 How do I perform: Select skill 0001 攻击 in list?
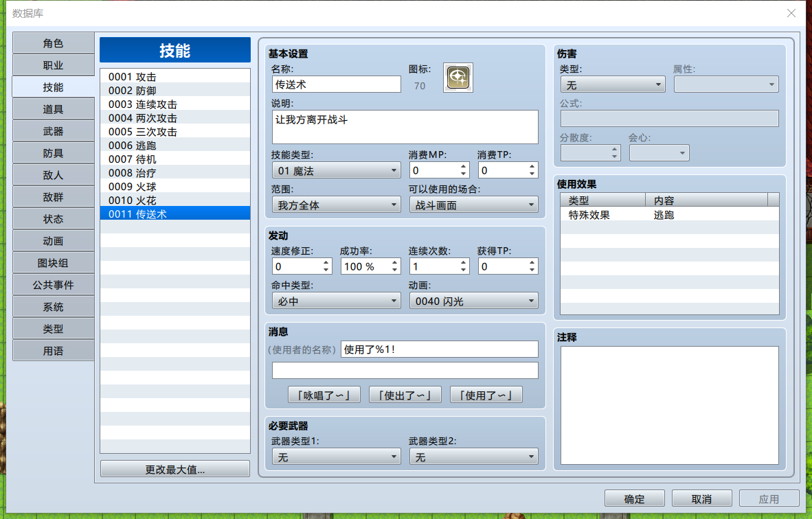coord(175,77)
